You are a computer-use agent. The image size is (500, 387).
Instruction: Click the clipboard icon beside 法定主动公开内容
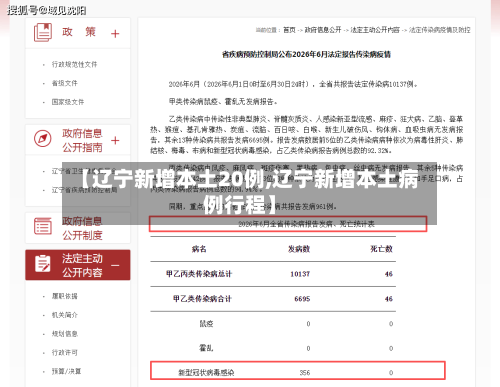[43, 263]
